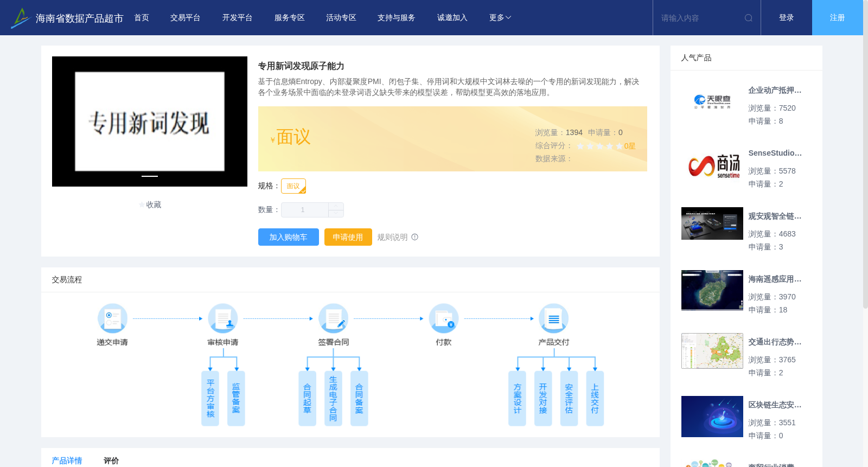Click the 人气产品 panel heading
The height and width of the screenshot is (467, 868).
(x=696, y=58)
